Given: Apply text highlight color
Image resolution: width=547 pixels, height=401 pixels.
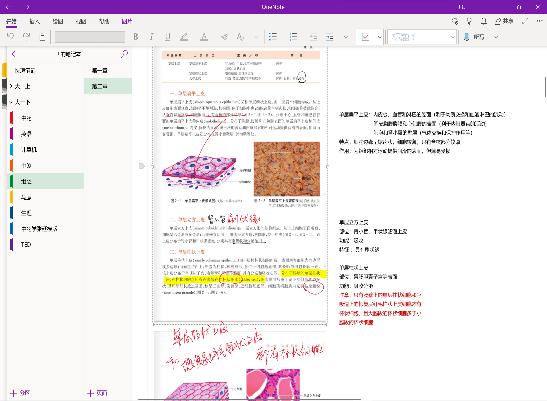Looking at the screenshot, I should [184, 37].
